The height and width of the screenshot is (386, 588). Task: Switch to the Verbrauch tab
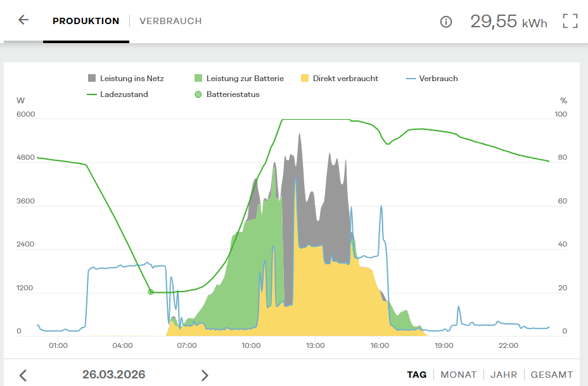tap(170, 21)
